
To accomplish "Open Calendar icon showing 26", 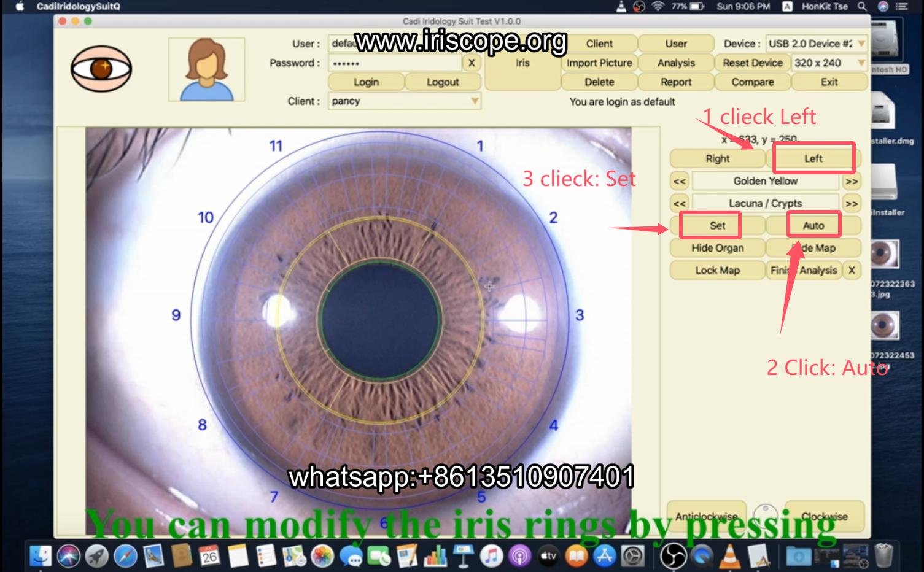I will coord(210,556).
